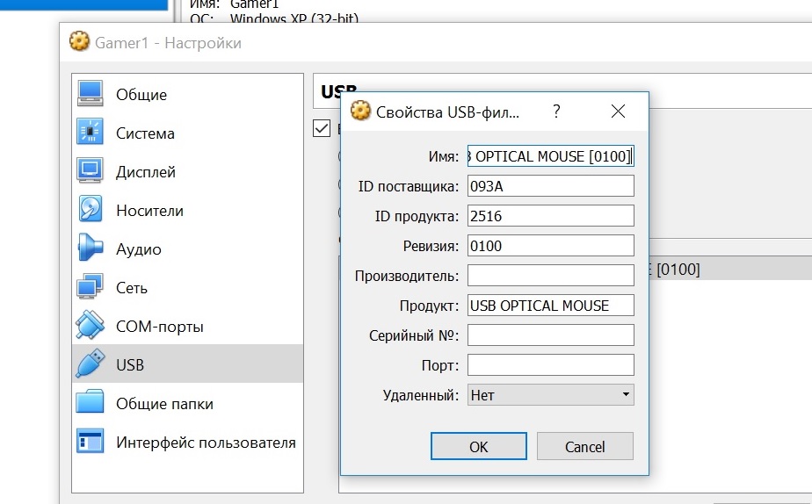Toggle the enable USB controller checkbox
Viewport: 812px width, 504px height.
[322, 129]
